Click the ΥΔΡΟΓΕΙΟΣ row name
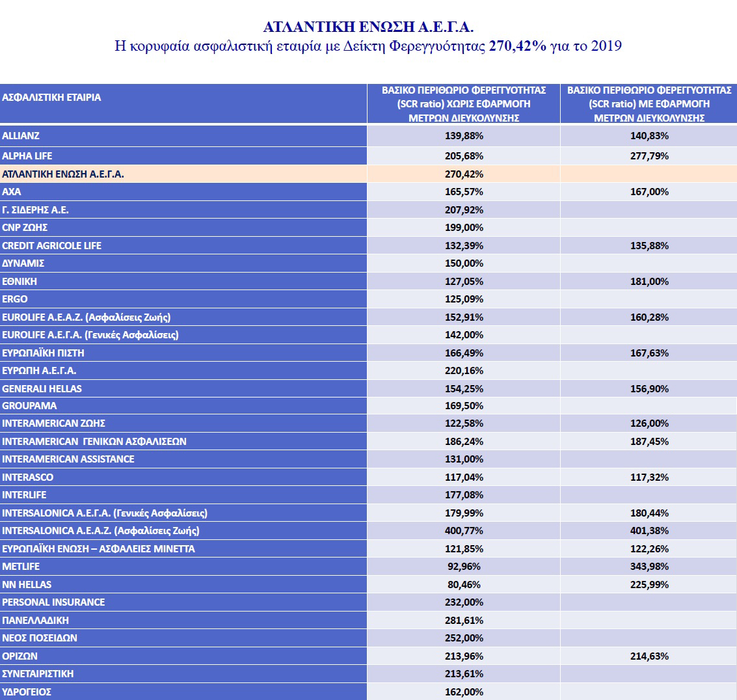737x700 pixels. (x=27, y=692)
